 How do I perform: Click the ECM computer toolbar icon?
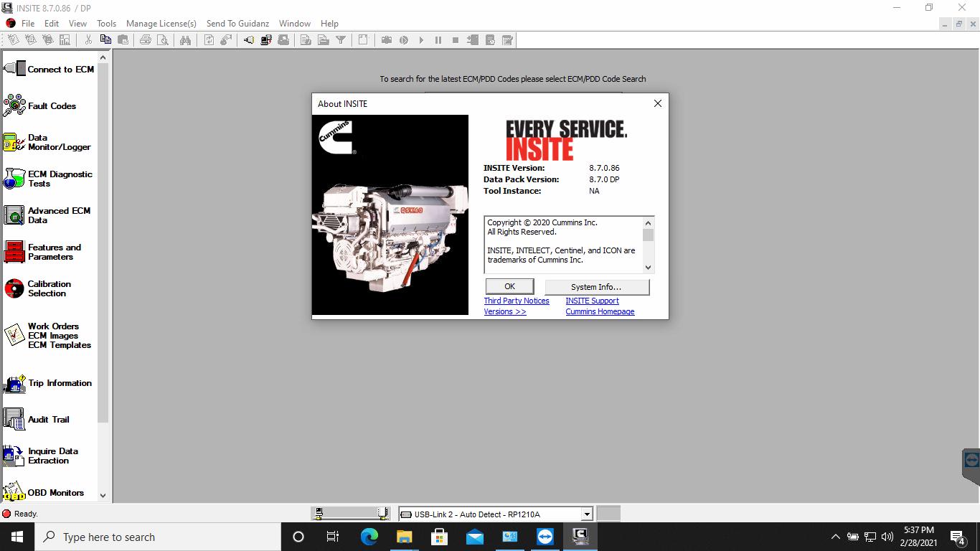tap(266, 40)
